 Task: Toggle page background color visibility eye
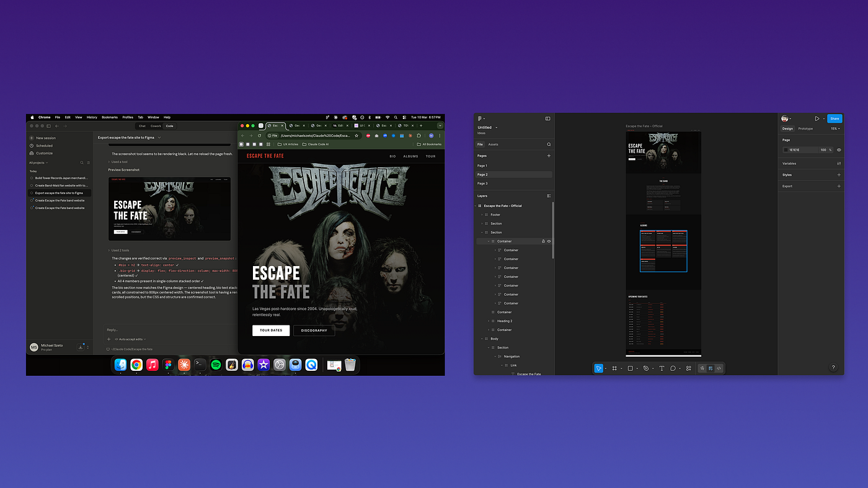839,149
